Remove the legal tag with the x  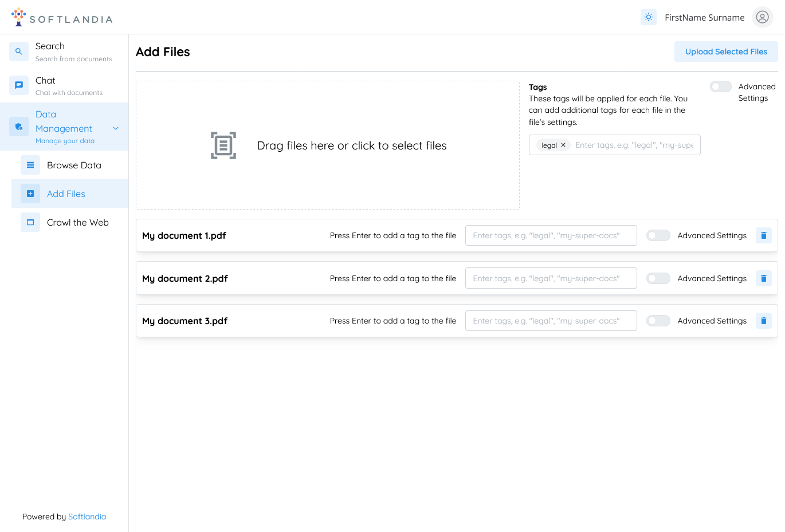click(x=563, y=145)
